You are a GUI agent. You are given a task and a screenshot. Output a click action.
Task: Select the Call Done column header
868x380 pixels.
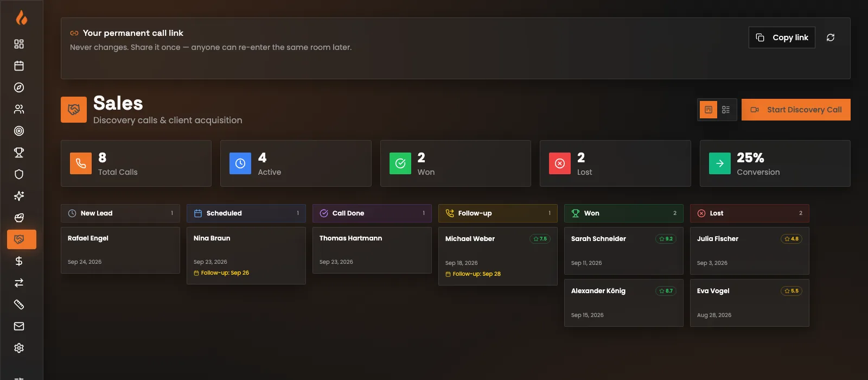pos(372,213)
